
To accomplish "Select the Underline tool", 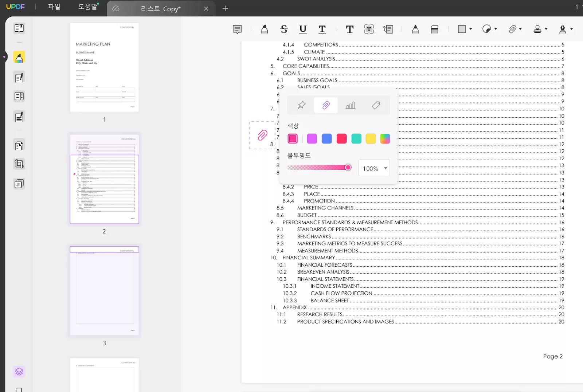I will point(303,29).
